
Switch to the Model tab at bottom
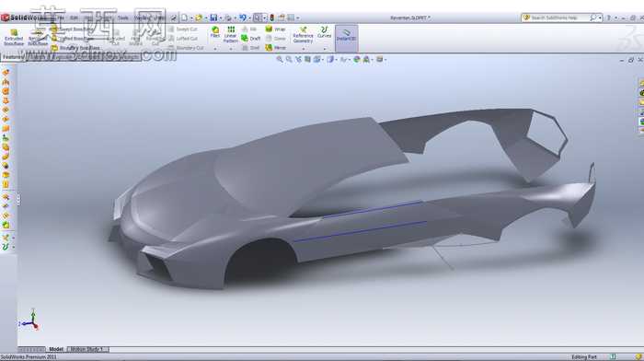tap(56, 349)
